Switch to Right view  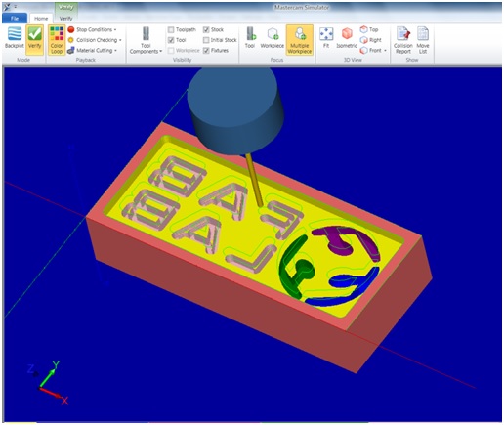(x=370, y=40)
